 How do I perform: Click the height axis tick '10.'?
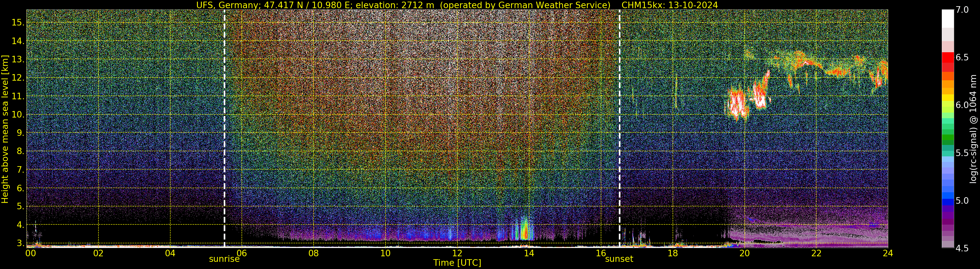[18, 115]
